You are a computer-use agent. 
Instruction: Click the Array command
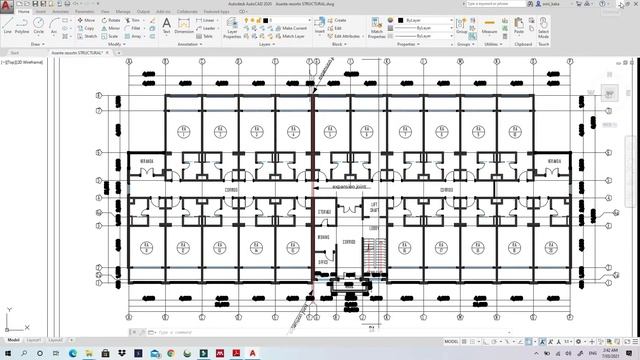[133, 36]
